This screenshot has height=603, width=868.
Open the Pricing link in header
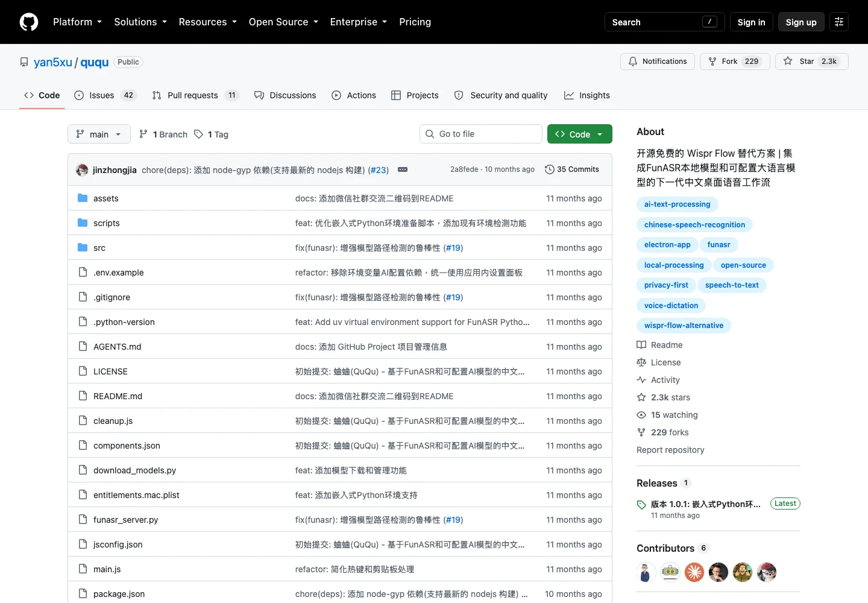(415, 22)
